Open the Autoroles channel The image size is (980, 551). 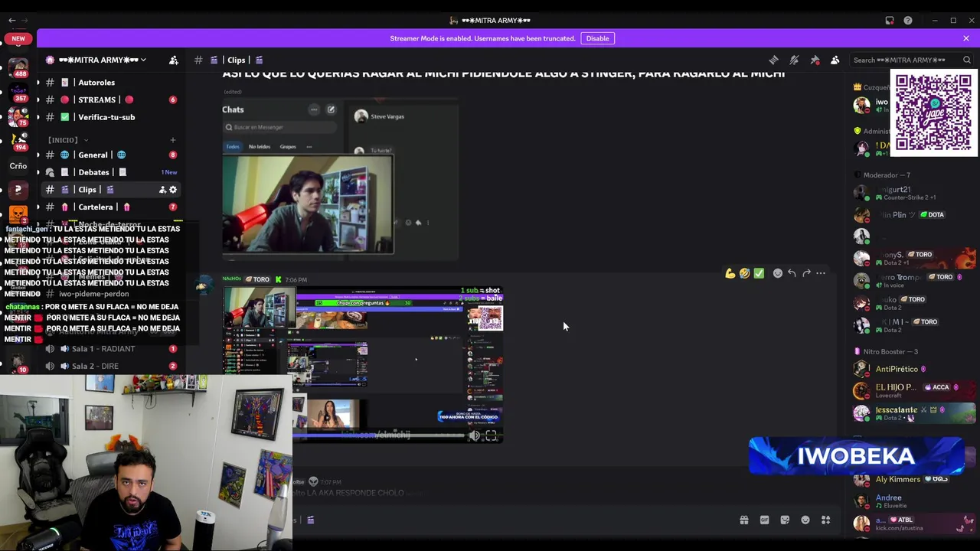click(x=96, y=83)
